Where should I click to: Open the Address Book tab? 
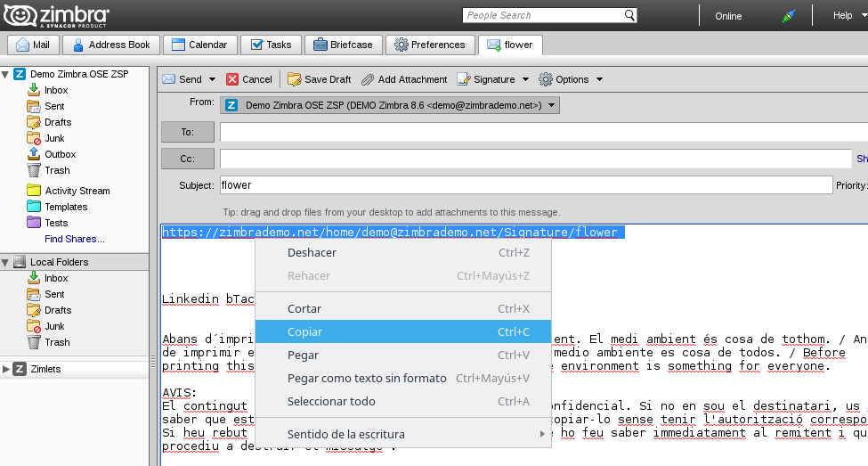coord(111,45)
